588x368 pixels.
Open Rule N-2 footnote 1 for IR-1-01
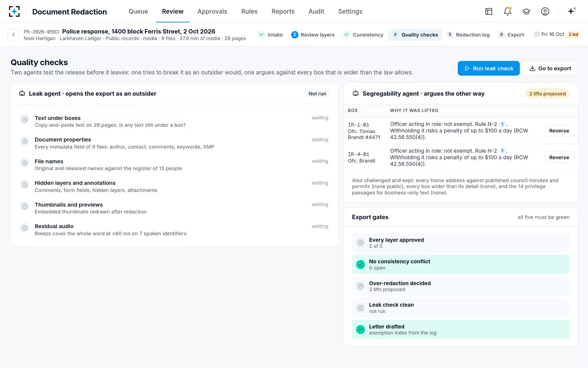click(x=502, y=124)
